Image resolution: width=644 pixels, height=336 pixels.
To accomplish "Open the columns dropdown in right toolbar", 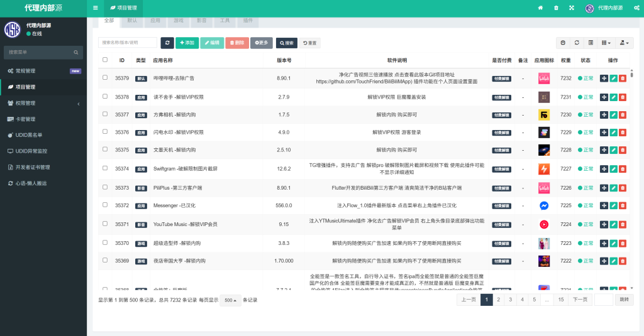I will 606,43.
